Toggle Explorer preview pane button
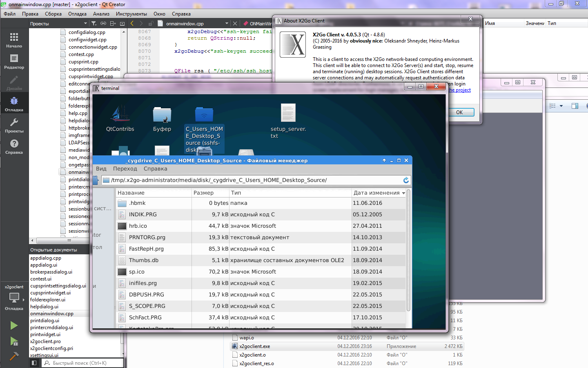This screenshot has height=368, width=588. pyautogui.click(x=575, y=106)
